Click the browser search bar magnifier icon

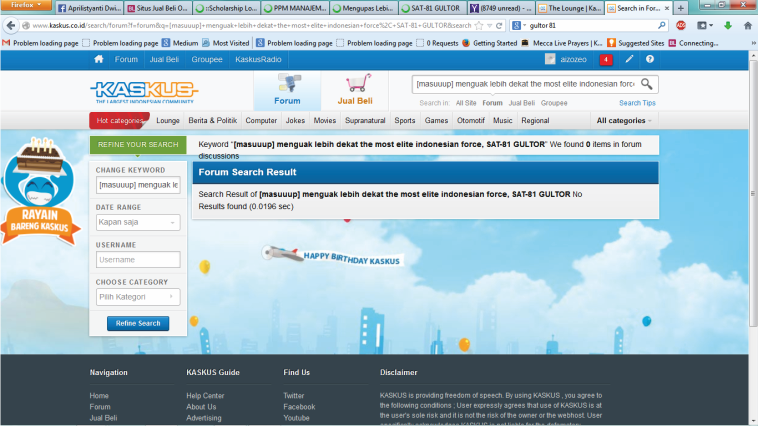point(662,25)
